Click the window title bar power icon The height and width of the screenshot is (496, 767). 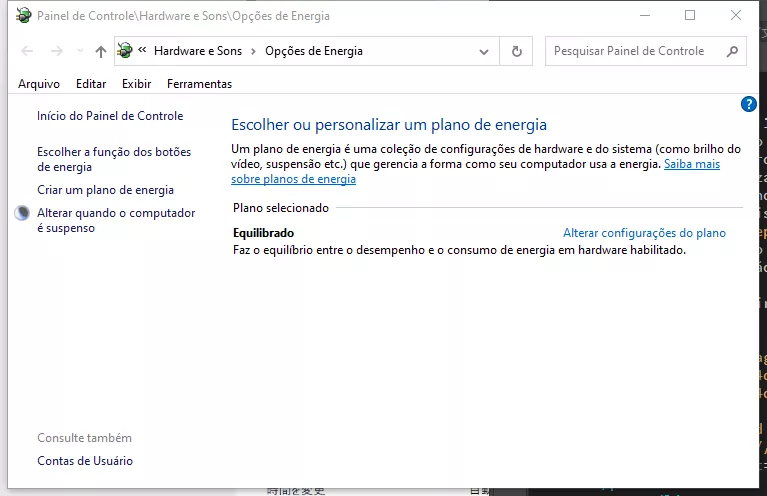tap(23, 16)
